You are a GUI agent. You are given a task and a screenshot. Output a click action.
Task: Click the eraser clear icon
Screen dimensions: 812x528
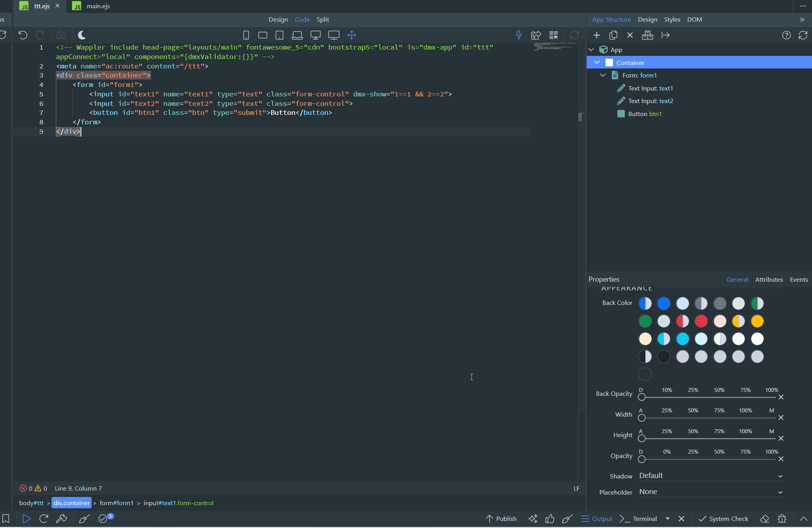(764, 519)
